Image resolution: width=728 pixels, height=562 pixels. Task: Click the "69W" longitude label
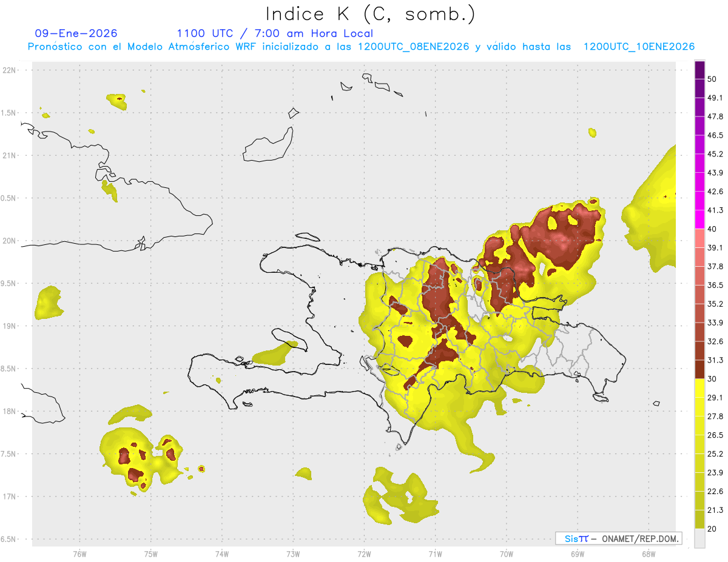coord(577,554)
